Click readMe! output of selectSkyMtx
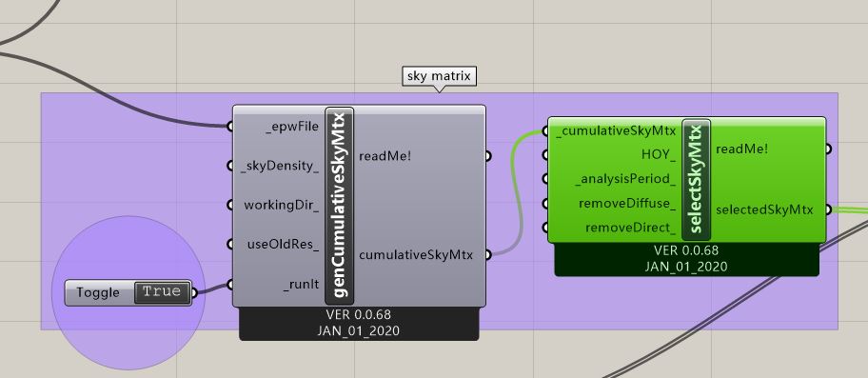The image size is (868, 378). [x=741, y=149]
